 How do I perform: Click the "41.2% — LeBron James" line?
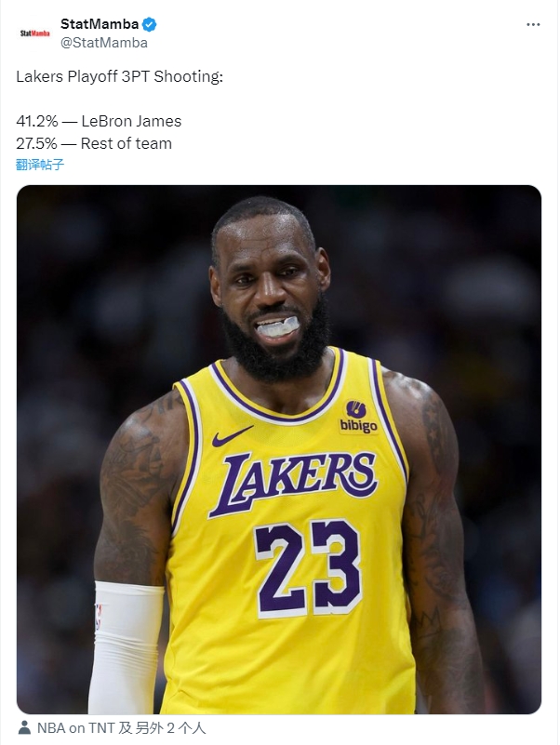tap(99, 121)
